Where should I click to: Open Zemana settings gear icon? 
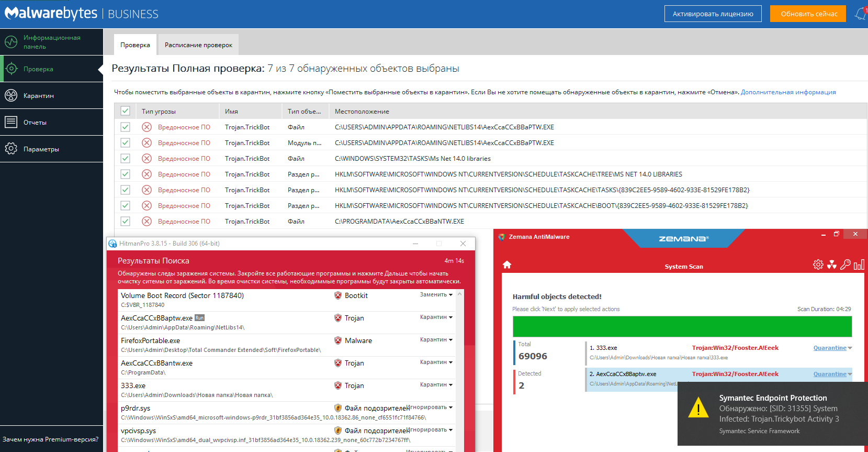coord(818,264)
